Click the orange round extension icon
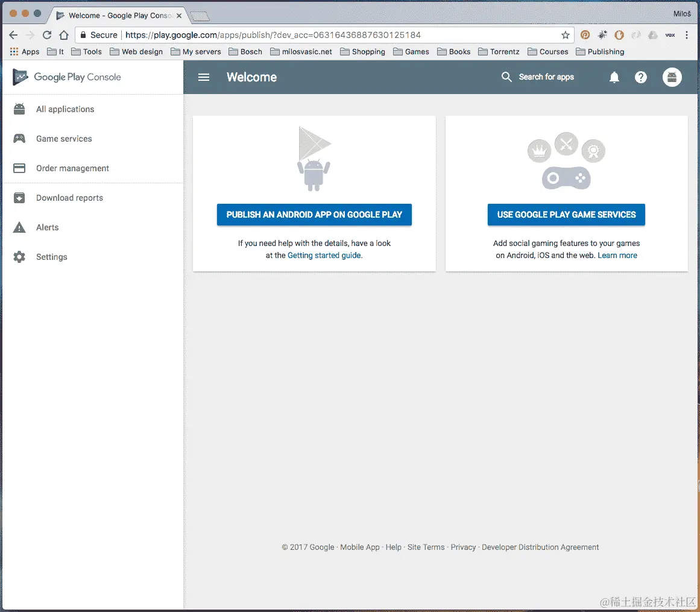 point(619,35)
